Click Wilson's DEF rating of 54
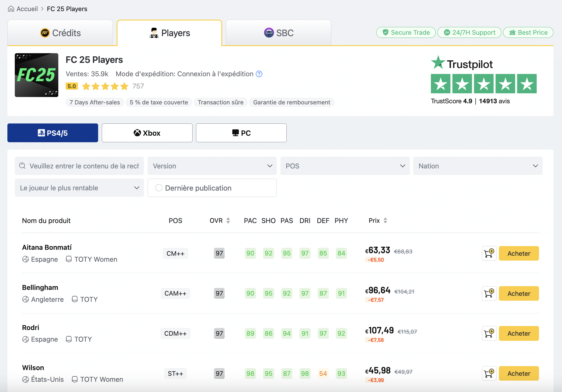 [x=323, y=374]
